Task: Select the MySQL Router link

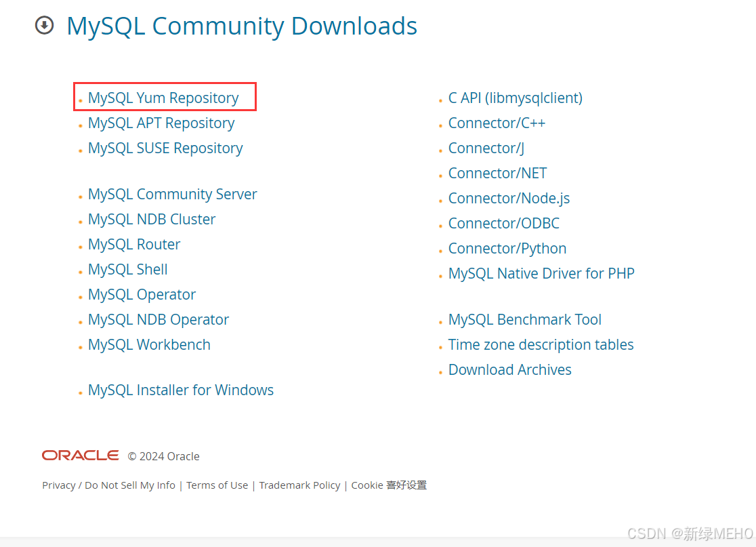Action: point(134,244)
